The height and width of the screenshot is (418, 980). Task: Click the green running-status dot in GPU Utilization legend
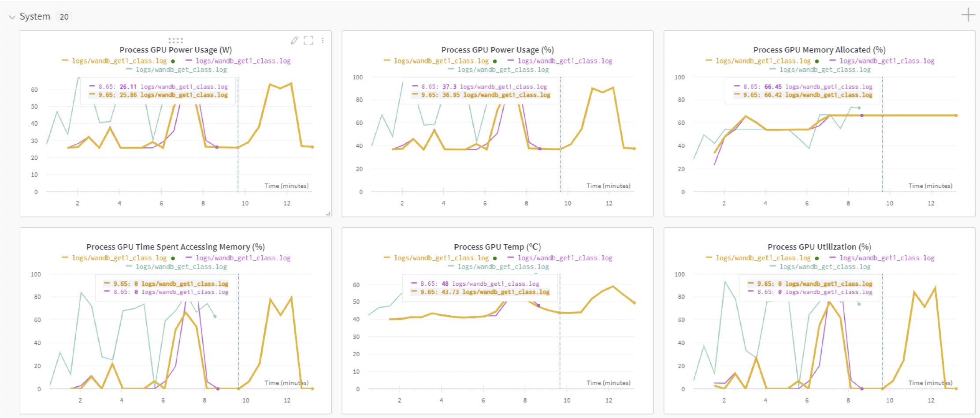817,258
